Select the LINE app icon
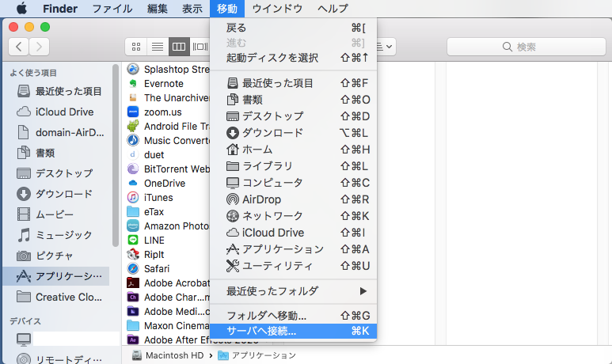This screenshot has width=612, height=364. pos(133,240)
